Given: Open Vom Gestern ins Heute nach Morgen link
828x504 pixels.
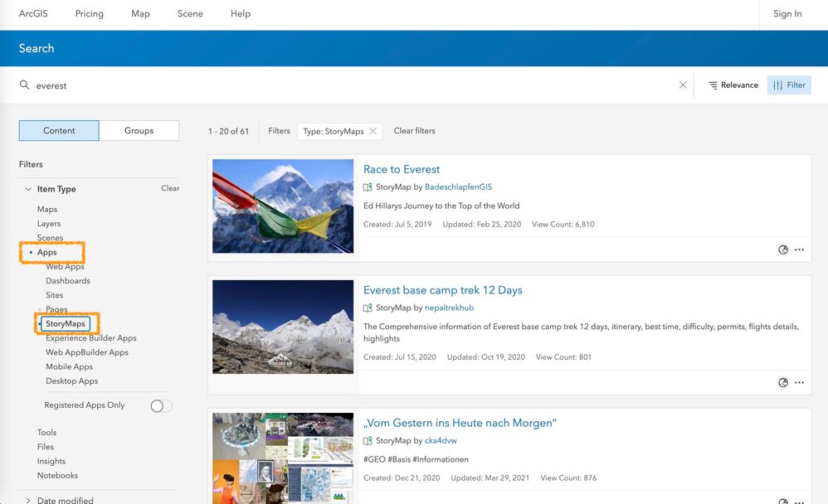Looking at the screenshot, I should pyautogui.click(x=460, y=424).
